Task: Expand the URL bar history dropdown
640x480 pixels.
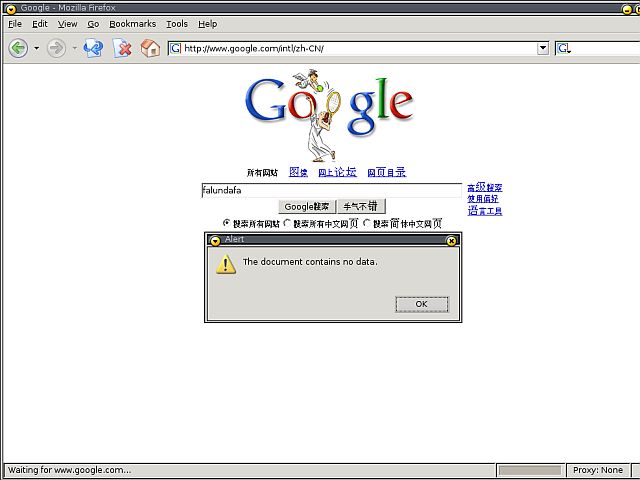Action: [543, 48]
